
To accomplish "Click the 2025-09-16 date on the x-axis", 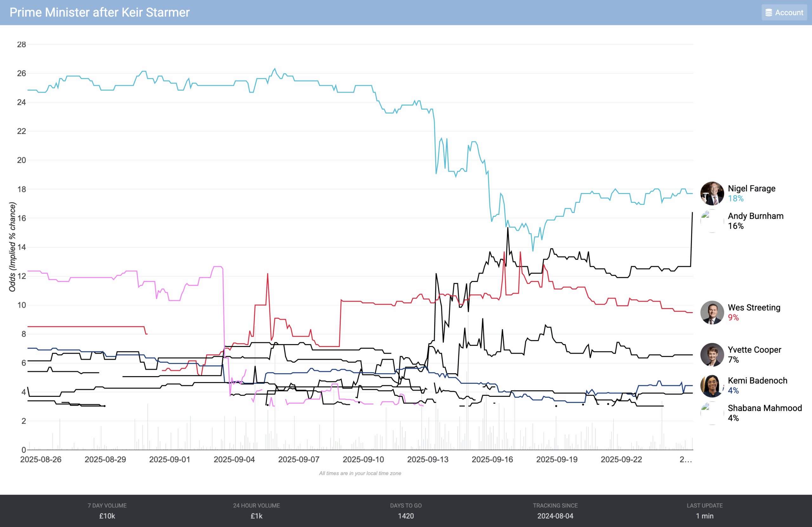I will [x=492, y=460].
